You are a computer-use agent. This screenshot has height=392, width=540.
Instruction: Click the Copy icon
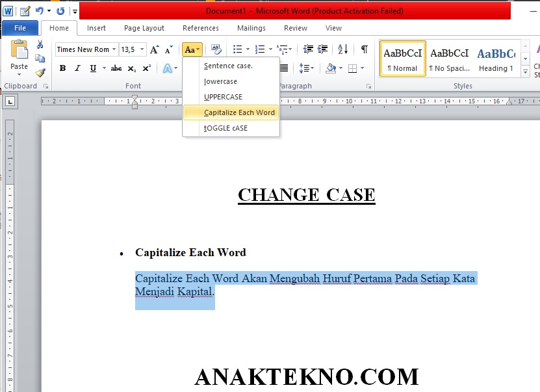(40, 59)
